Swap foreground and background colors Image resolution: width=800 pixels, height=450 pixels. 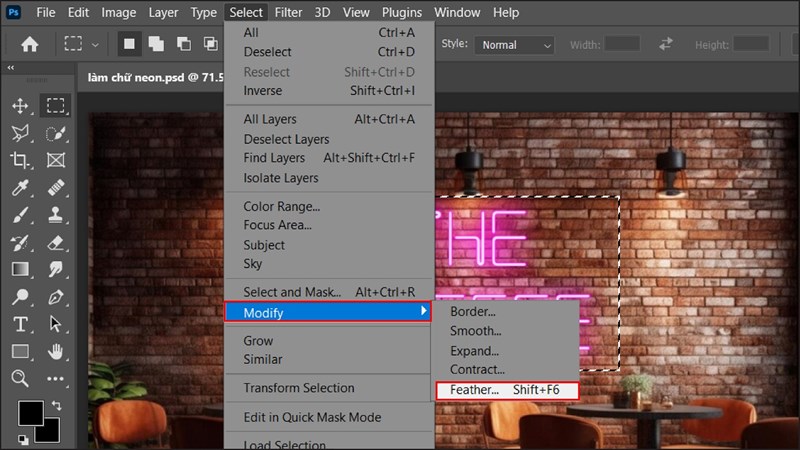click(x=57, y=406)
